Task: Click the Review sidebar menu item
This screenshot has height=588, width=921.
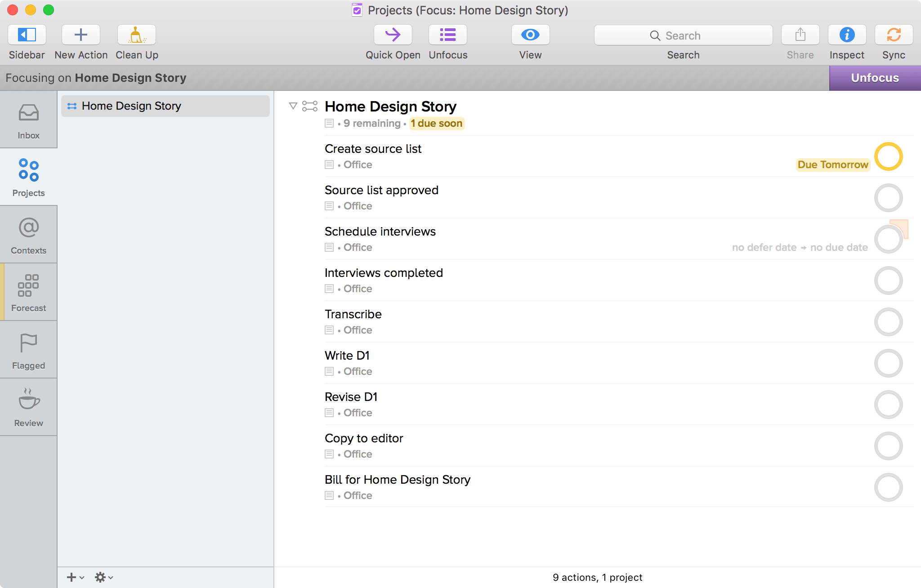Action: tap(28, 408)
